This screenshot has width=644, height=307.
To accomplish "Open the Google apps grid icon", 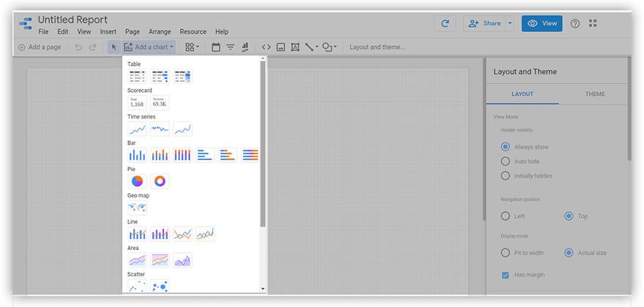I will point(593,23).
